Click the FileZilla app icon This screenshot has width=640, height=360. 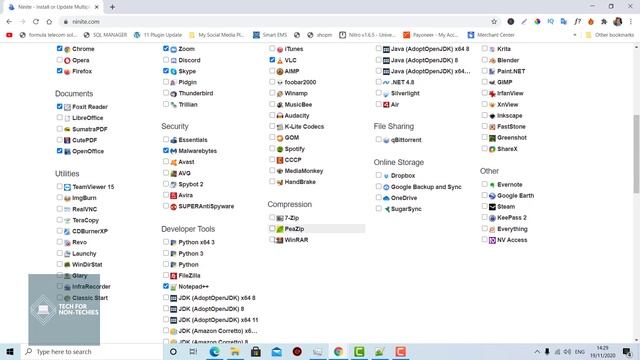173,276
